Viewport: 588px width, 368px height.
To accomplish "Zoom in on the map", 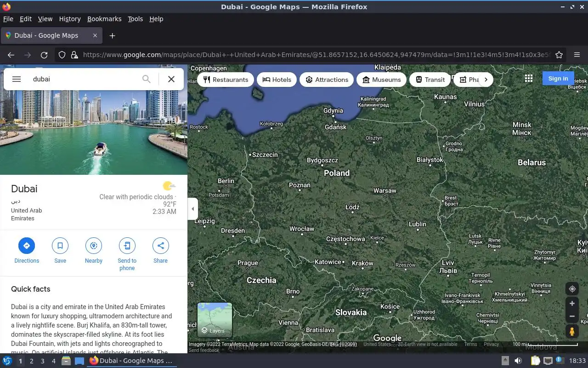I will [x=572, y=304].
